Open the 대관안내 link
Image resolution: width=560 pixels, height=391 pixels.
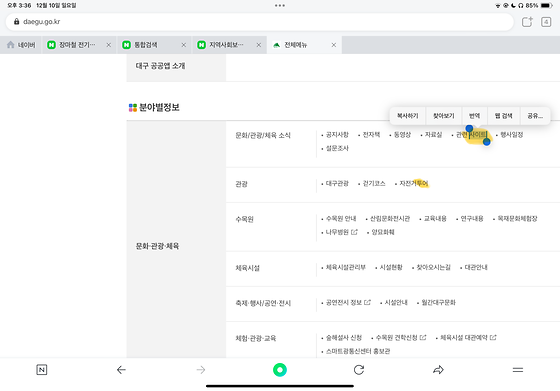pos(476,267)
